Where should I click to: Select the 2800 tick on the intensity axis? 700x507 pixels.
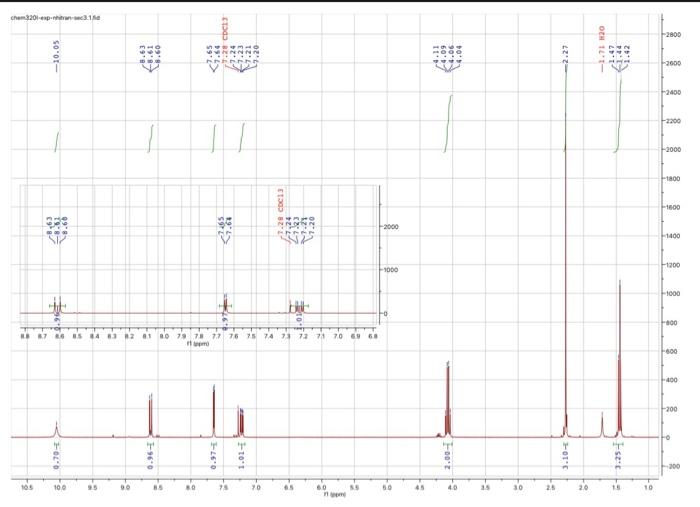coord(674,34)
